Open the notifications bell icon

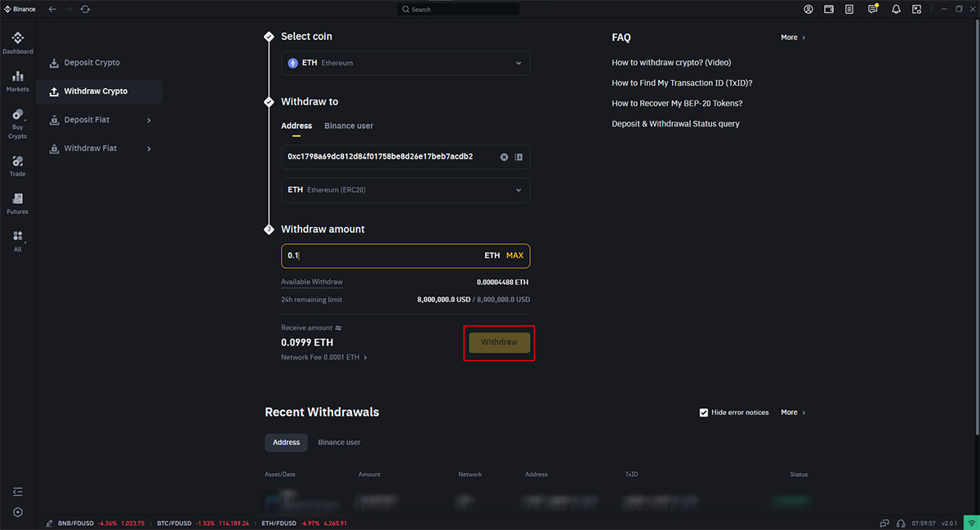coord(896,9)
